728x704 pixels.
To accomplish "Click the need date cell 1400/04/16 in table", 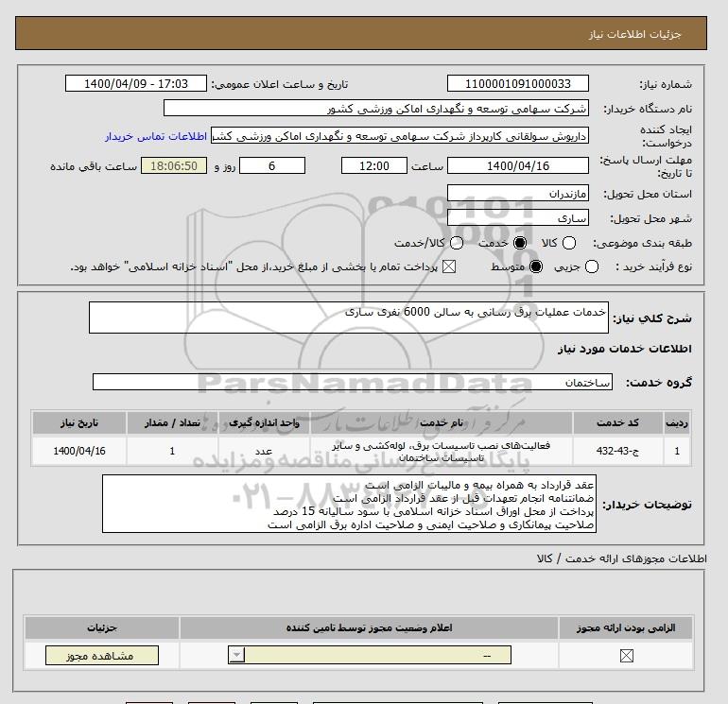I will pos(79,451).
